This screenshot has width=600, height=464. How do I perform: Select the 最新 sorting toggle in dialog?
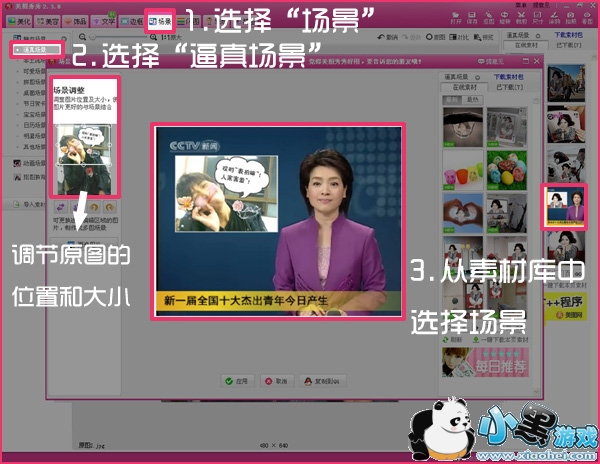pyautogui.click(x=452, y=99)
